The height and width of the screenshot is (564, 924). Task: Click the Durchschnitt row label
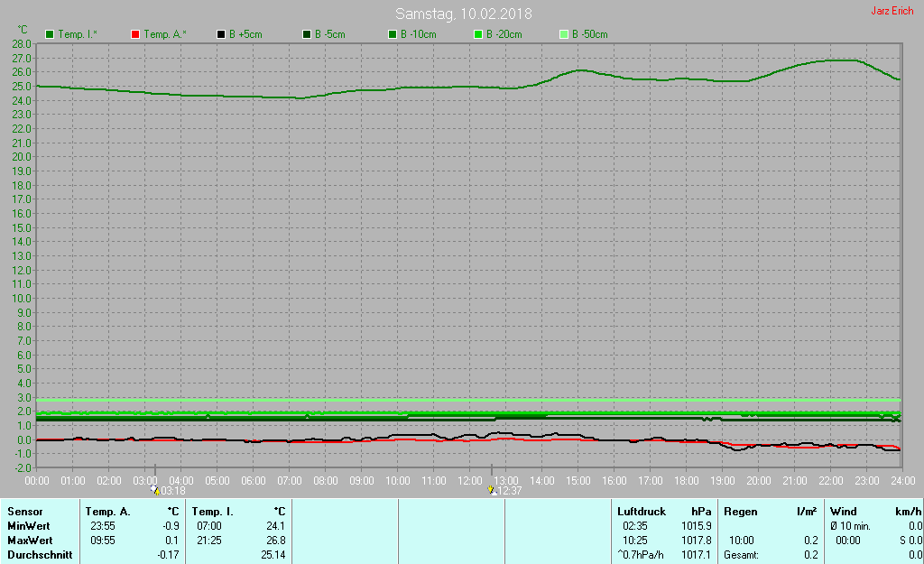[39, 555]
